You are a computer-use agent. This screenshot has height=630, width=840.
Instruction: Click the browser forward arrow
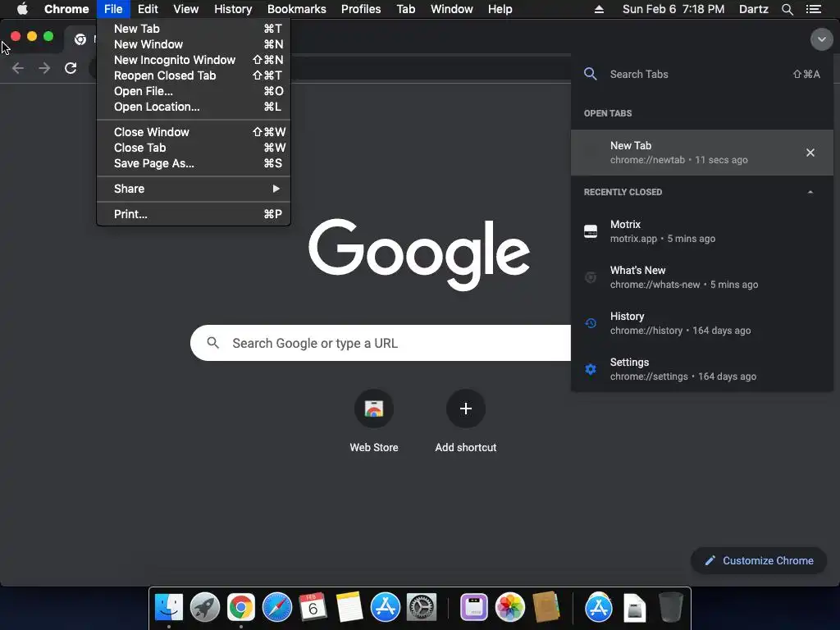44,68
